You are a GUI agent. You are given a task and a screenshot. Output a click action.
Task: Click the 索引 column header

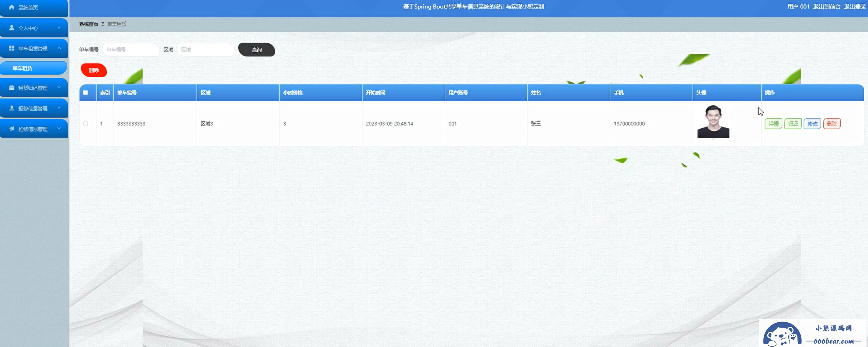click(x=105, y=93)
